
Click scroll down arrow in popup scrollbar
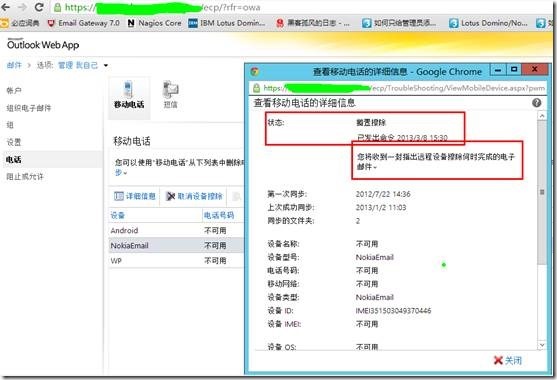click(x=542, y=345)
